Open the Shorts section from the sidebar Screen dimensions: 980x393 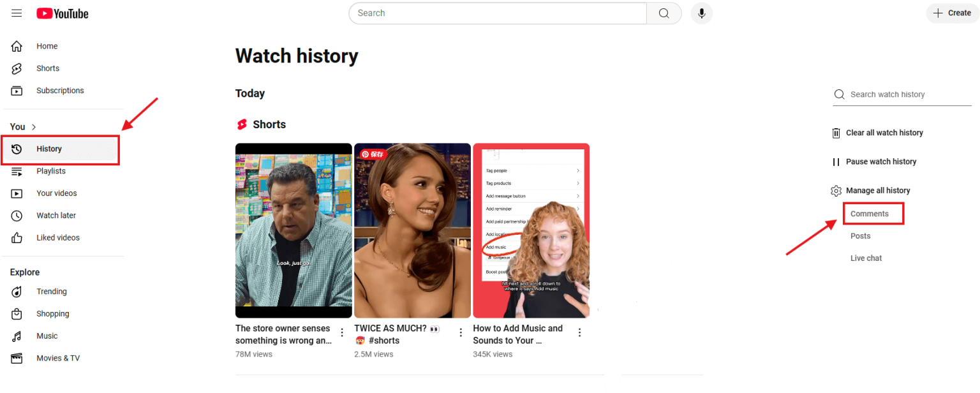(47, 68)
